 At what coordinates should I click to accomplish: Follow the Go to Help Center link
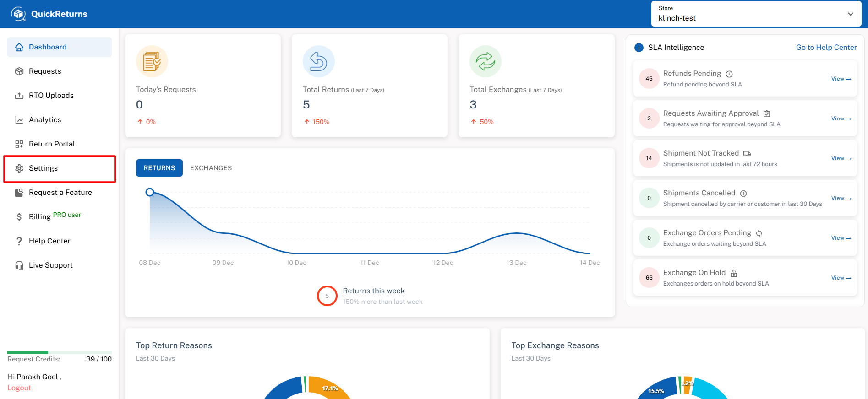(x=826, y=48)
